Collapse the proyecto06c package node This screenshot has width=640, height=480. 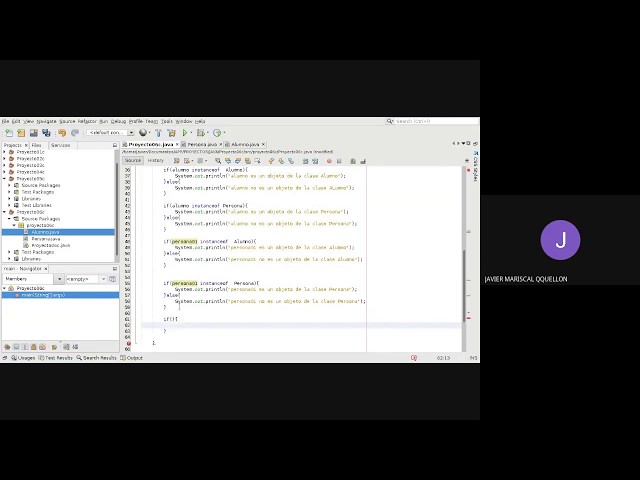(x=15, y=225)
